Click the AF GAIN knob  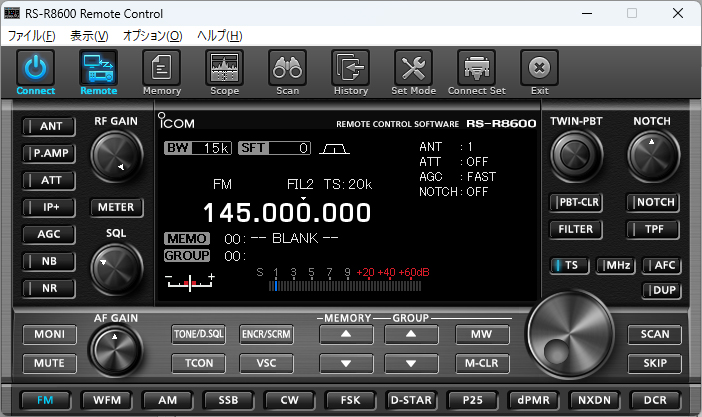pos(116,350)
